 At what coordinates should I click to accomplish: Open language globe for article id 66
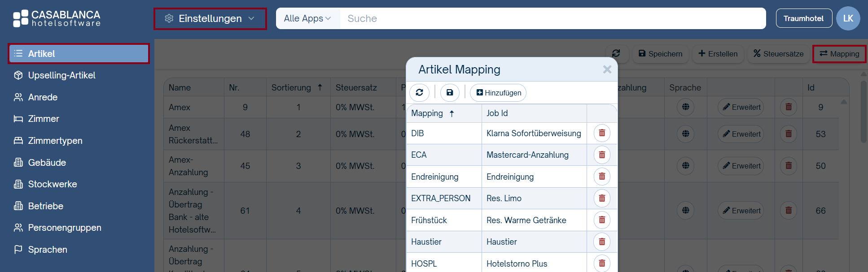(x=686, y=211)
